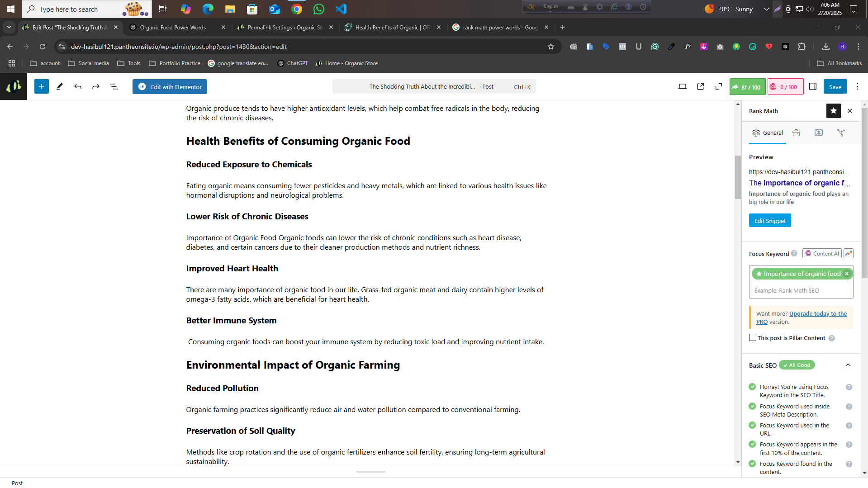Open the Document Overview list icon
Viewport: 868px width, 488px height.
[x=114, y=86]
